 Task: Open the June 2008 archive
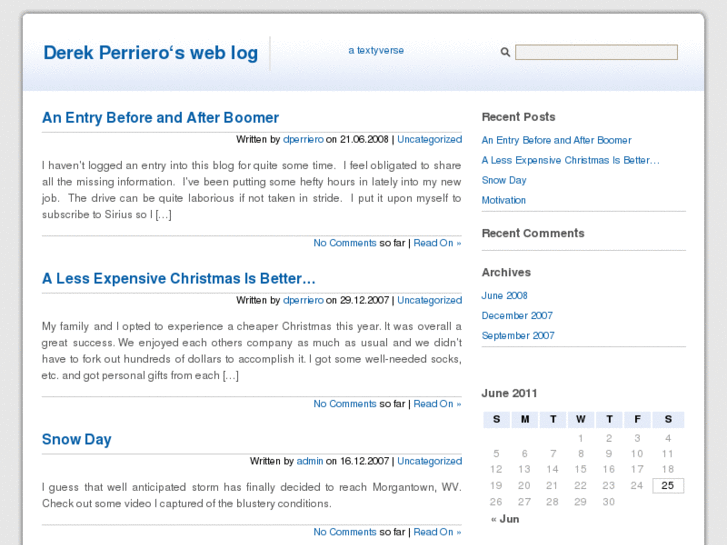[504, 296]
